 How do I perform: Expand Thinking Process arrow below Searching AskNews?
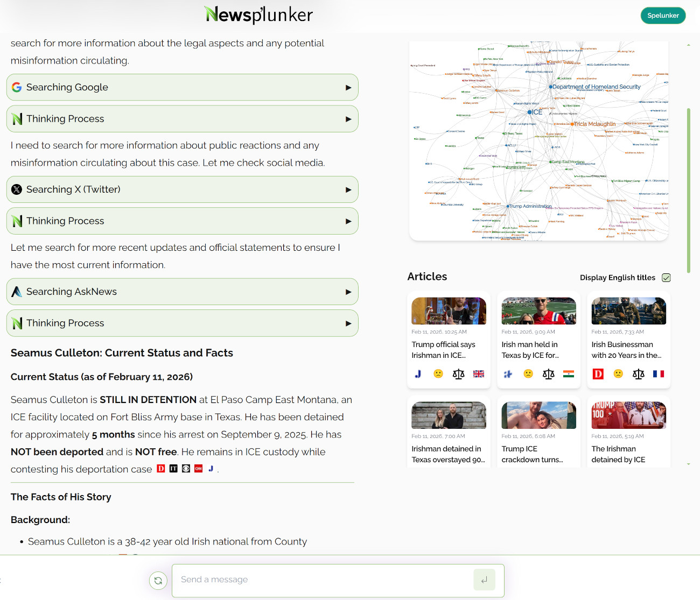[x=348, y=323]
